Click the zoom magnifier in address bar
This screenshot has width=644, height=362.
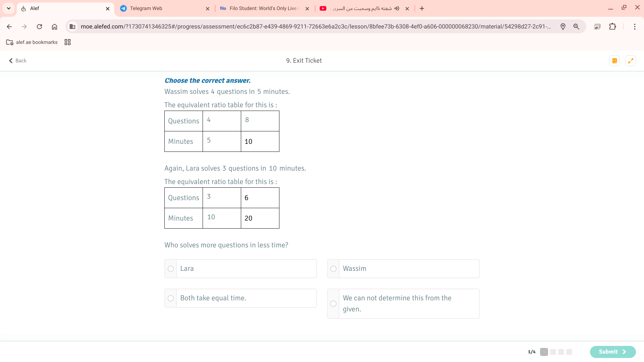tap(576, 26)
